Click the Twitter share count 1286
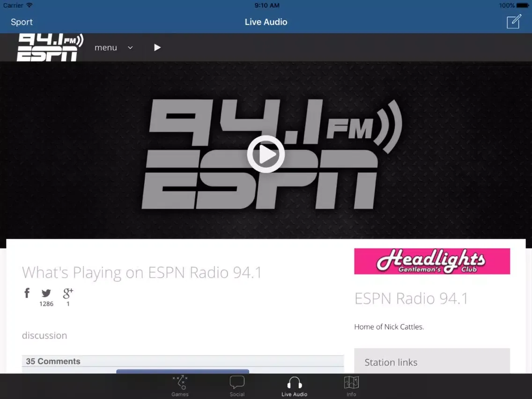 point(46,303)
